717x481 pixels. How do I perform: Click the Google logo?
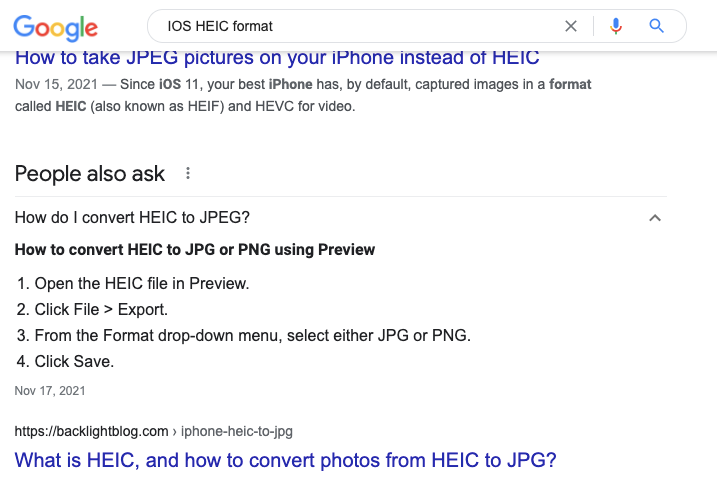[x=56, y=27]
